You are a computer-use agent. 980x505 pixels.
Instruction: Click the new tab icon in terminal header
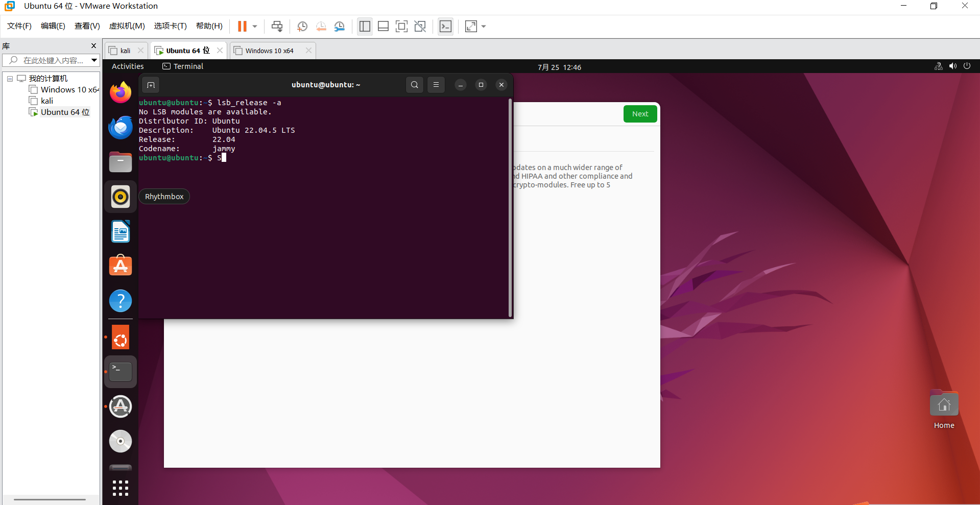[151, 85]
